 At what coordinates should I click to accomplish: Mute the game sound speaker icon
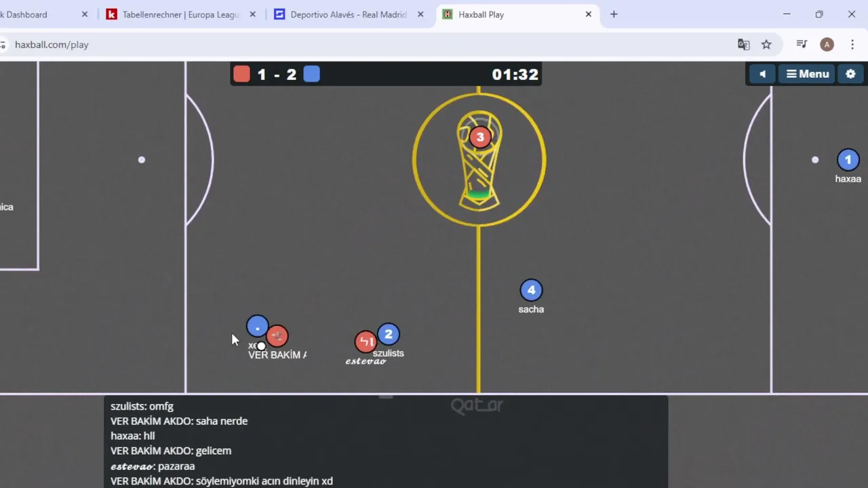tap(762, 74)
